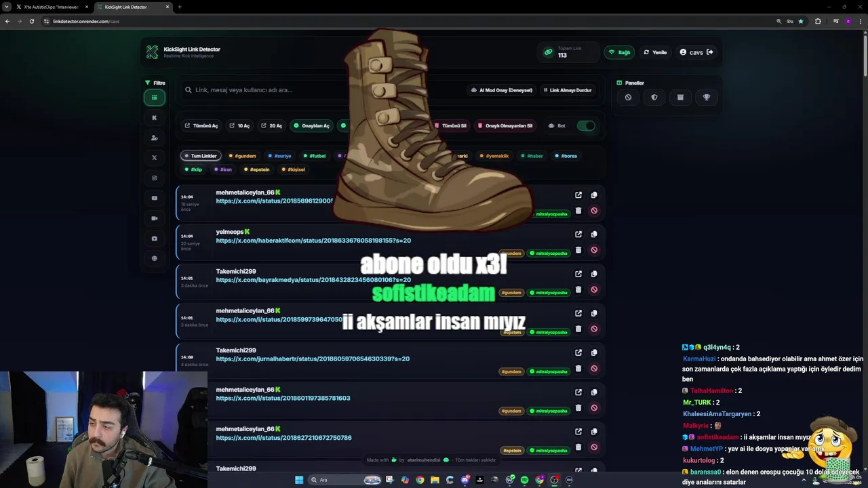Open external link for bayrakmedya row
The image size is (868, 488).
point(578,274)
